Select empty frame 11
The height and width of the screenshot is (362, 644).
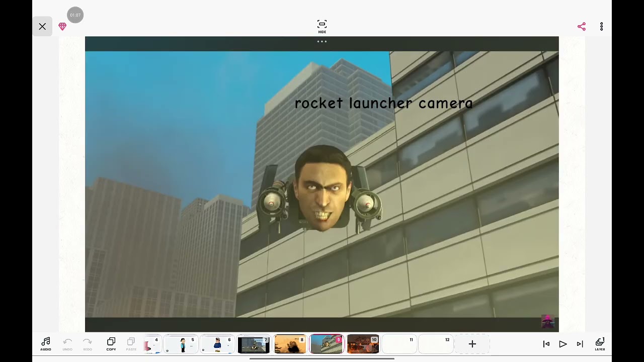[399, 344]
